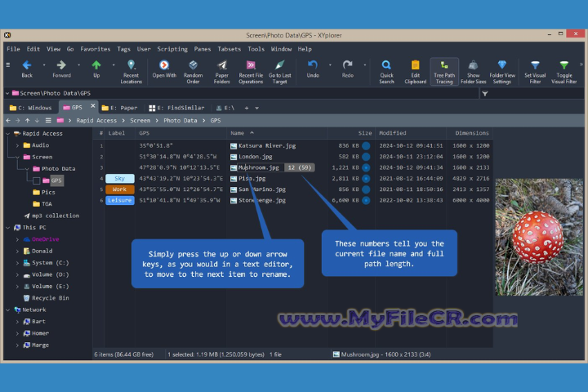Click the Mushroom.jpg rename input field
The height and width of the screenshot is (392, 588).
261,167
